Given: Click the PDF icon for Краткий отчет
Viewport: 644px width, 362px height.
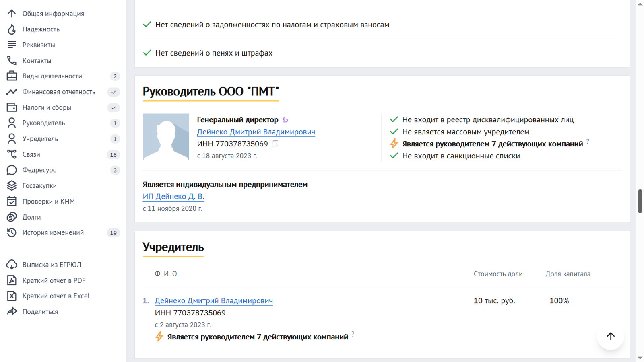Looking at the screenshot, I should tap(12, 280).
